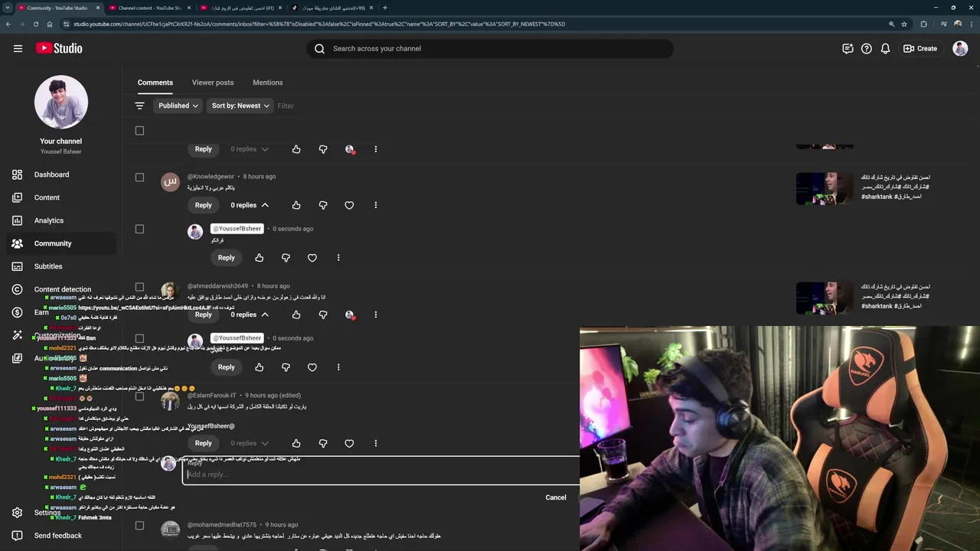This screenshot has width=980, height=551.
Task: Open Content in the sidebar
Action: (x=47, y=197)
